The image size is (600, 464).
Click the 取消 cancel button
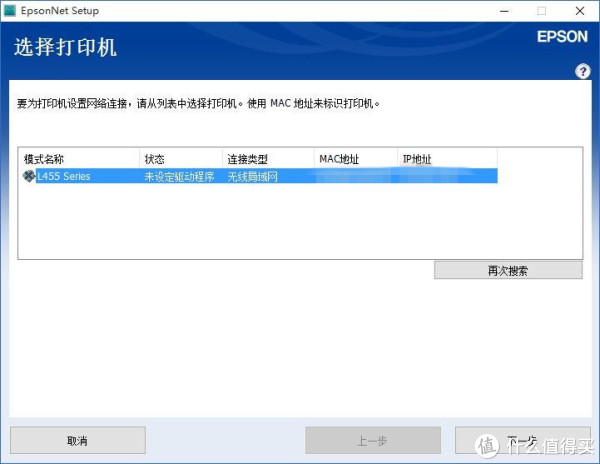click(78, 440)
